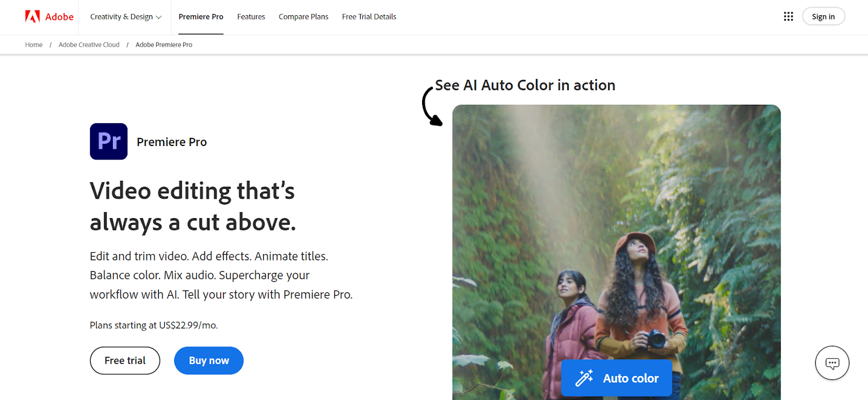The image size is (868, 400).
Task: Open the apps grid icon
Action: (788, 17)
